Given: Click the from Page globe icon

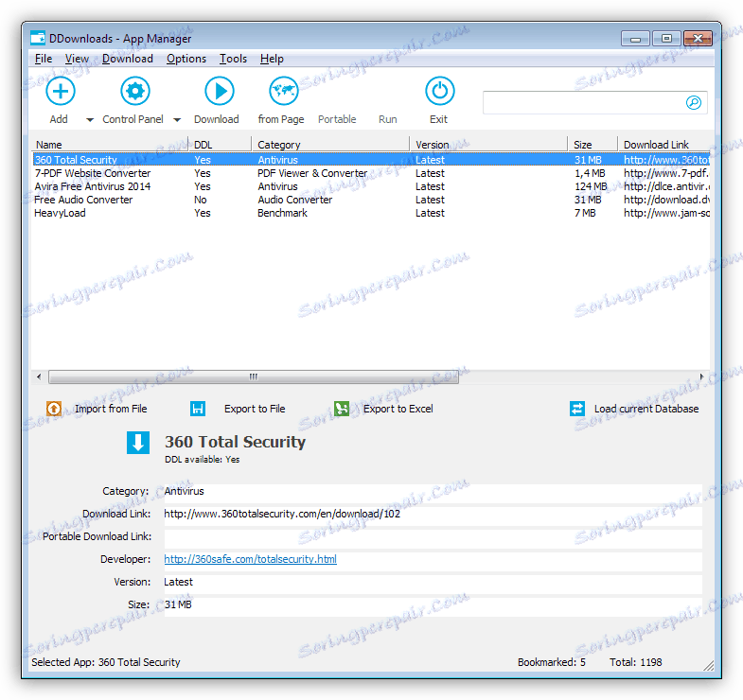Looking at the screenshot, I should click(x=283, y=91).
